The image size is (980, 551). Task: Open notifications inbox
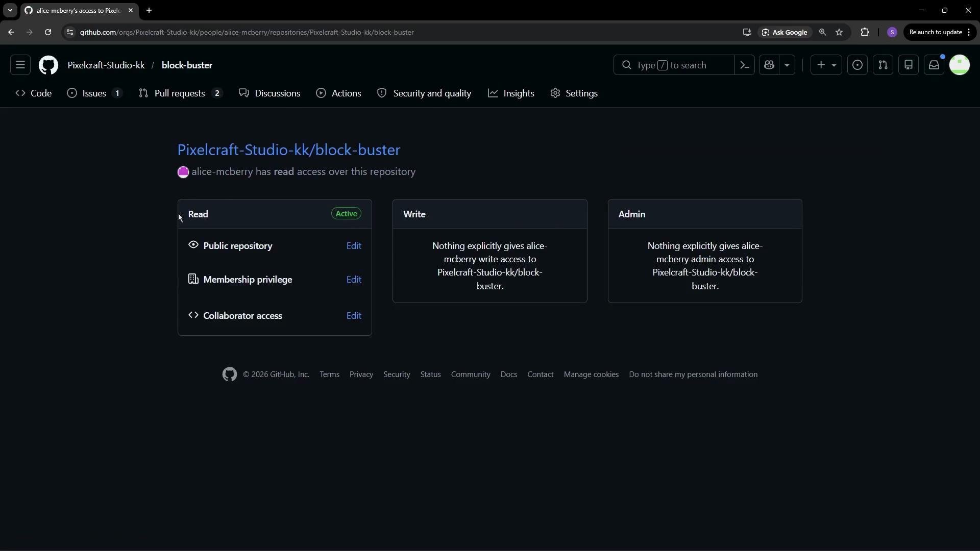point(934,65)
